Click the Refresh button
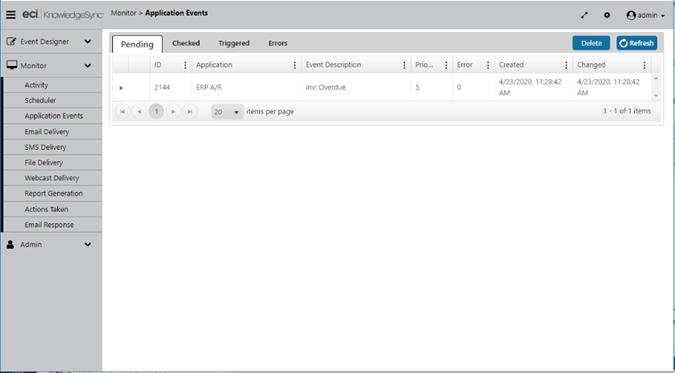 [x=637, y=43]
